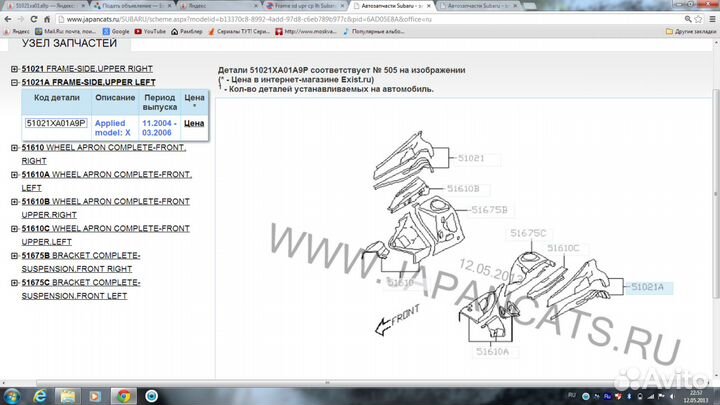Switch to the Frame sd upr cp lh Subaru tab
Screen dimensions: 720x405
[x=305, y=5]
